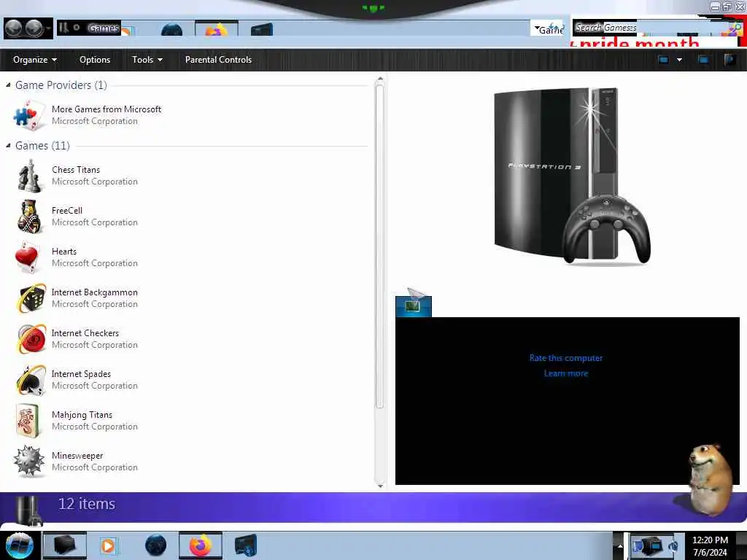Select the Mahjong Titans tile icon
The width and height of the screenshot is (747, 560).
tap(27, 421)
